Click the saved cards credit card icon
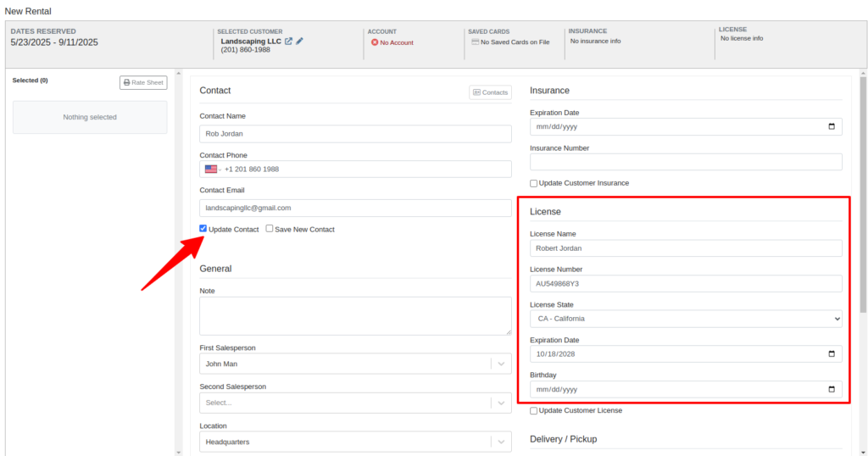Viewport: 868px width, 456px height. tap(475, 42)
